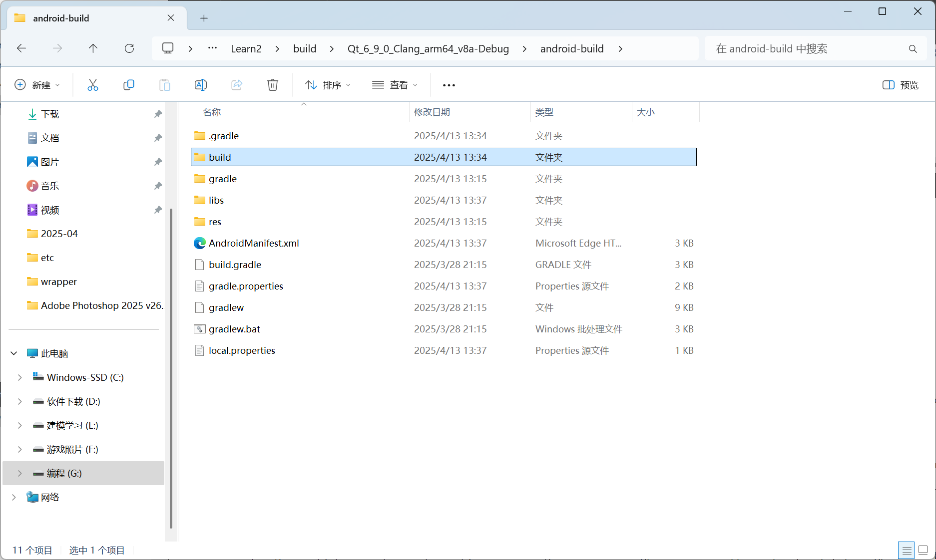Viewport: 936px width, 560px height.
Task: Sort by 名称 column header
Action: coord(212,112)
